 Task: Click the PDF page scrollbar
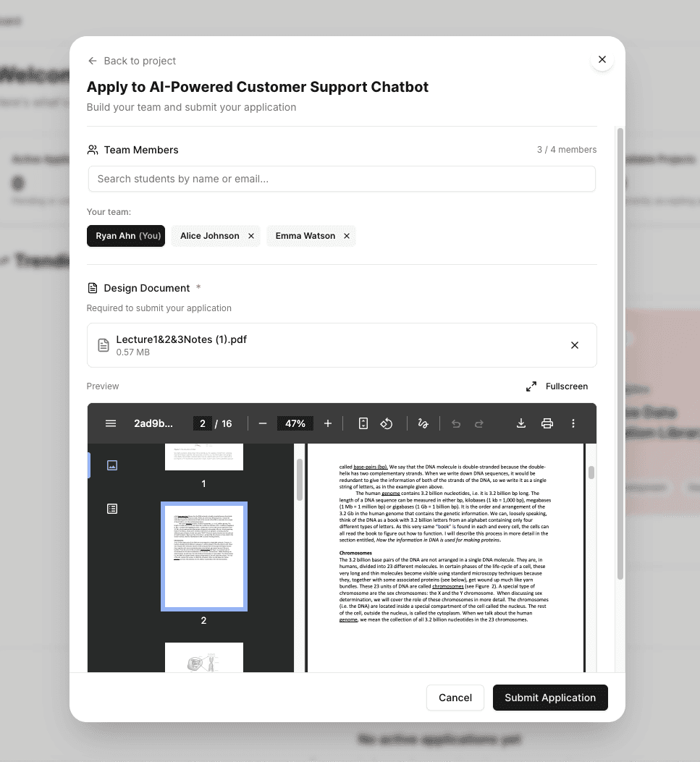tap(591, 473)
